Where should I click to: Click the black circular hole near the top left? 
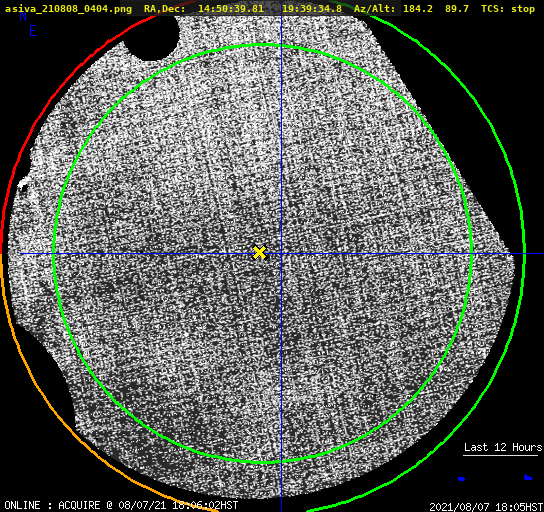coord(151,35)
